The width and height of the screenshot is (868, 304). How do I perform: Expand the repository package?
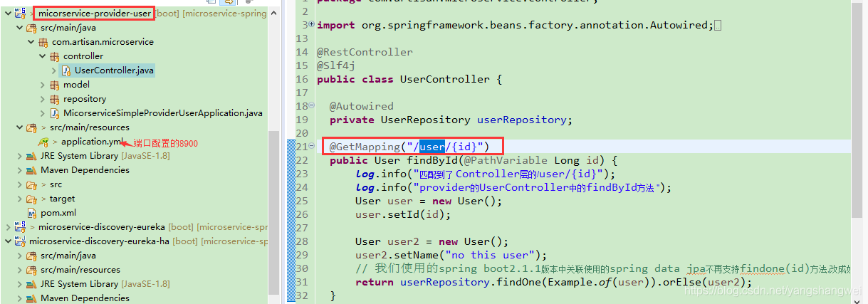point(42,99)
